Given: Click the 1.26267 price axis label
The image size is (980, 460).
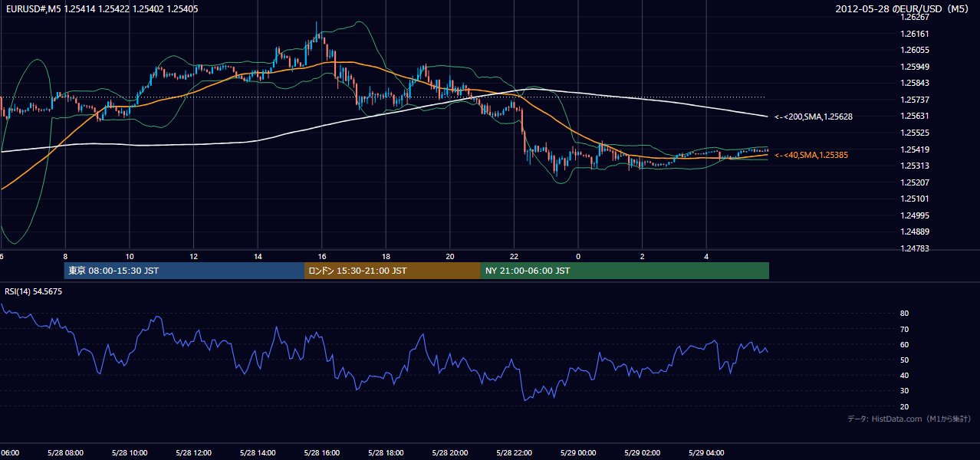Looking at the screenshot, I should pyautogui.click(x=915, y=17).
